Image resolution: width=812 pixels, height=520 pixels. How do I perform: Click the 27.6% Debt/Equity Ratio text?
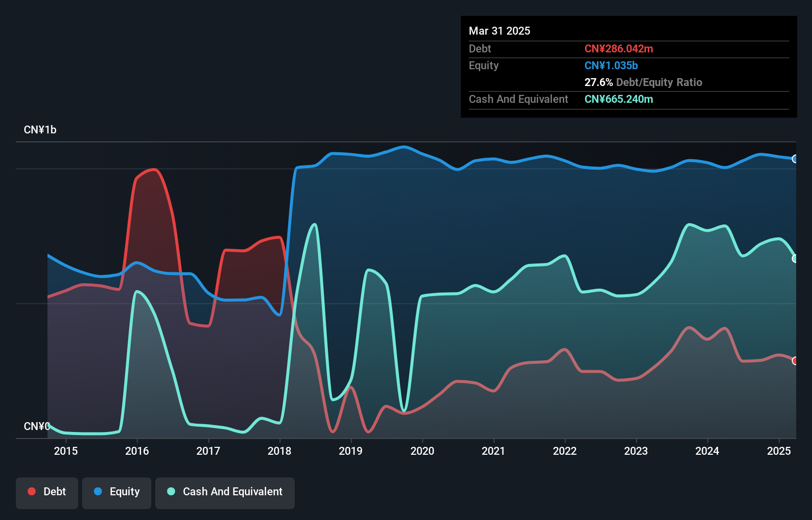pyautogui.click(x=643, y=82)
